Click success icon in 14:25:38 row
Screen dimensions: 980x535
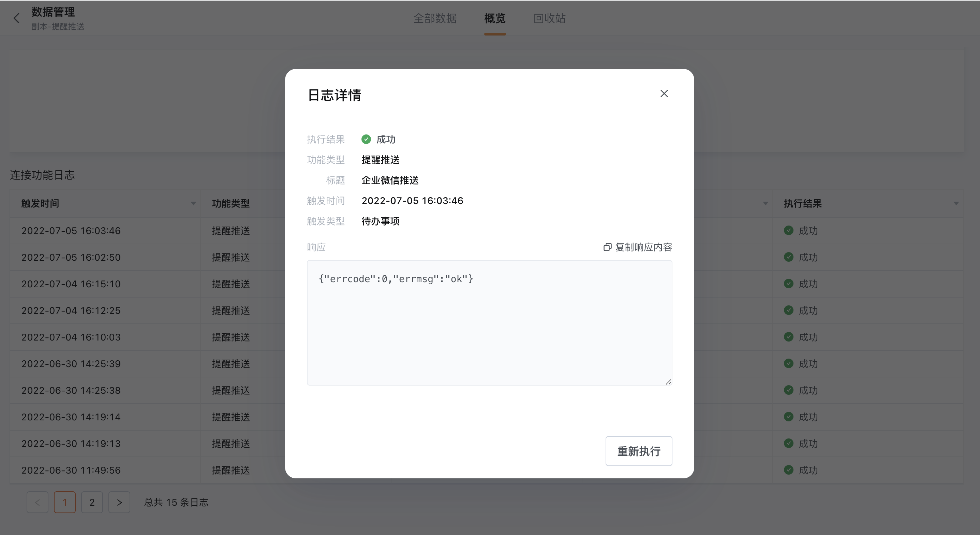click(788, 390)
